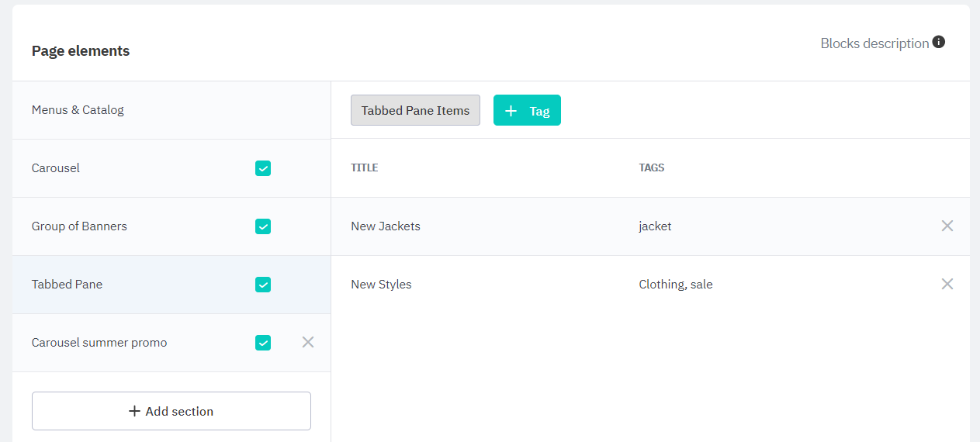Select the Tabbed Pane section label
Screen dimensions: 980x442
coord(67,285)
